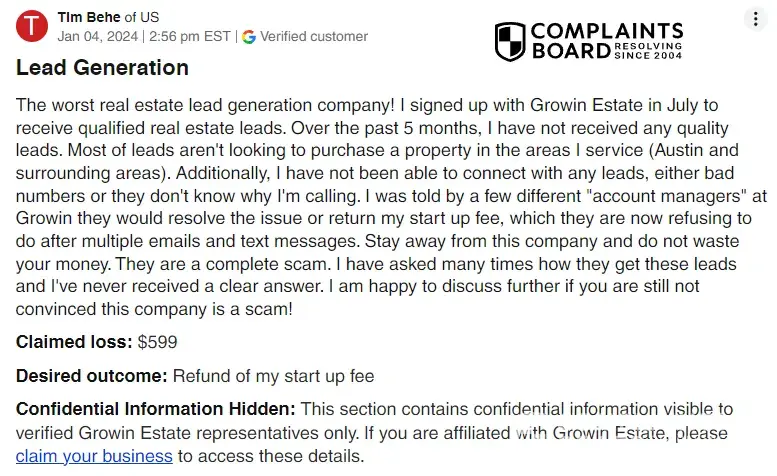The width and height of the screenshot is (777, 476).
Task: Click the $599 claimed loss amount
Action: point(158,342)
